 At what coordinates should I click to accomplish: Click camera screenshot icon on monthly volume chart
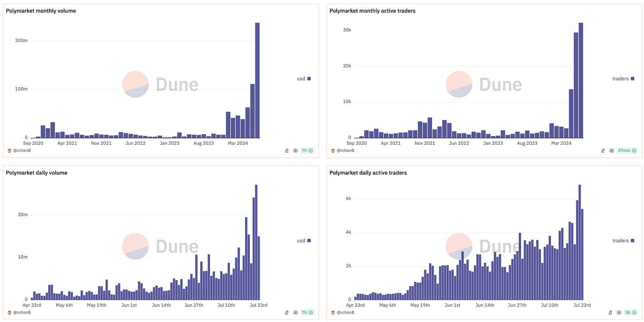(295, 151)
